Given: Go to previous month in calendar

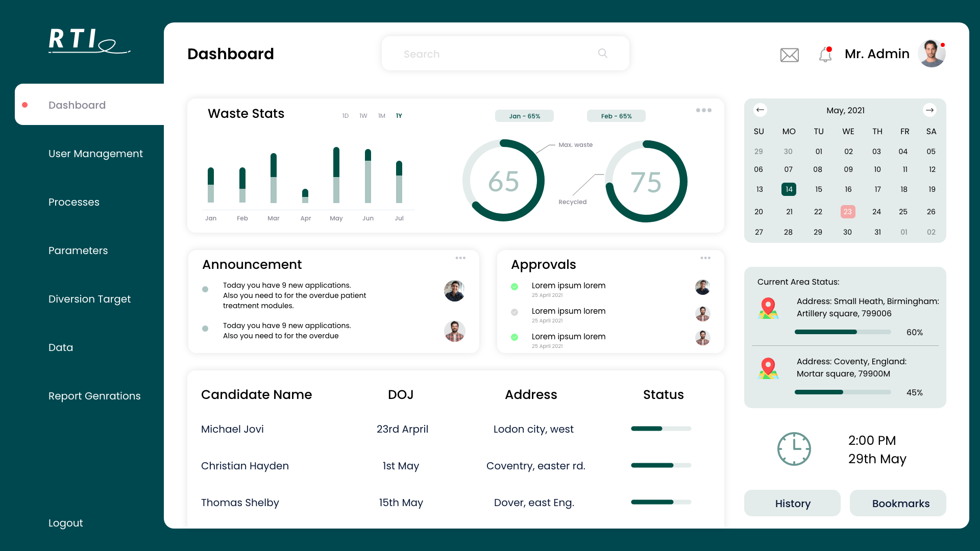Looking at the screenshot, I should click(760, 110).
